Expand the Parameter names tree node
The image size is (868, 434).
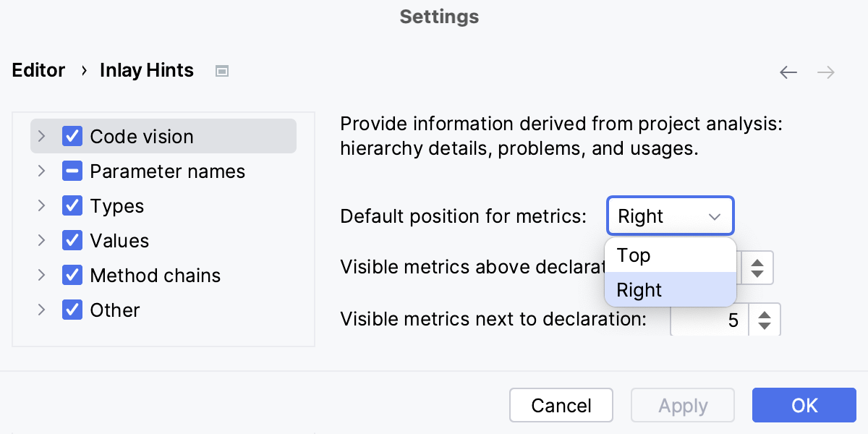pyautogui.click(x=41, y=171)
